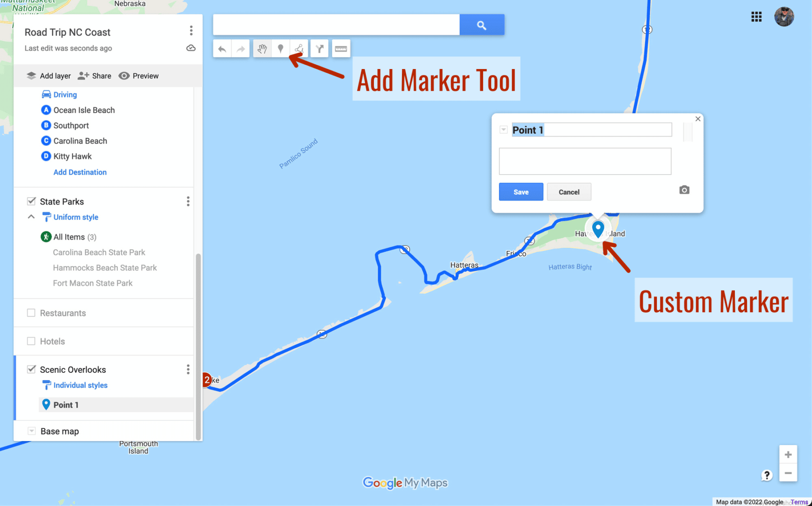Click the blue search button
The height and width of the screenshot is (506, 812).
pos(481,25)
